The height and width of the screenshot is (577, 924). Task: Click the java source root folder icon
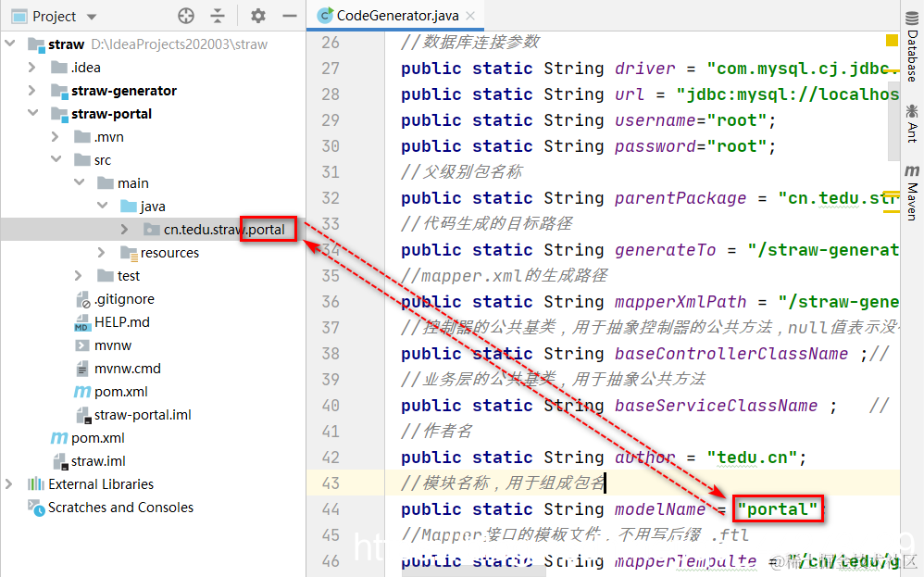pos(129,207)
